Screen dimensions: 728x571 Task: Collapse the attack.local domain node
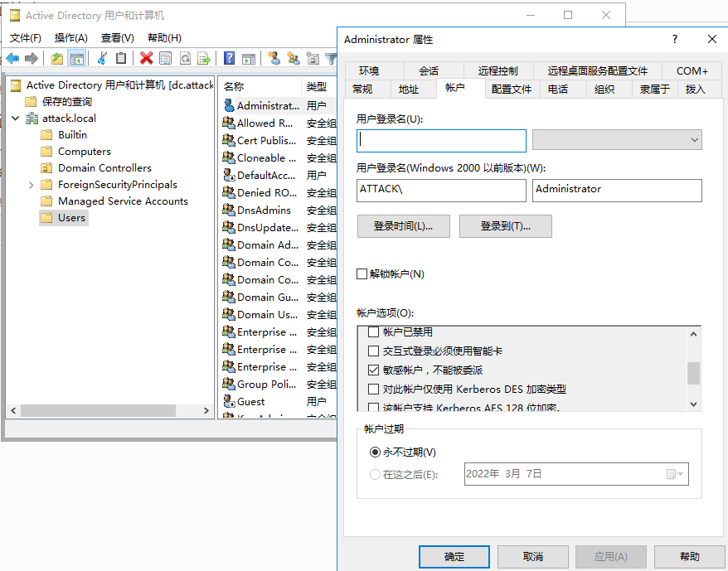[x=15, y=119]
